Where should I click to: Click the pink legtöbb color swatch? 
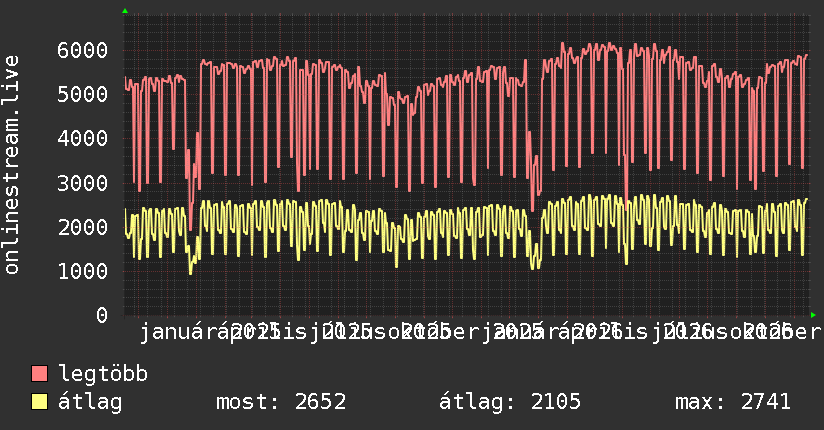coord(39,374)
